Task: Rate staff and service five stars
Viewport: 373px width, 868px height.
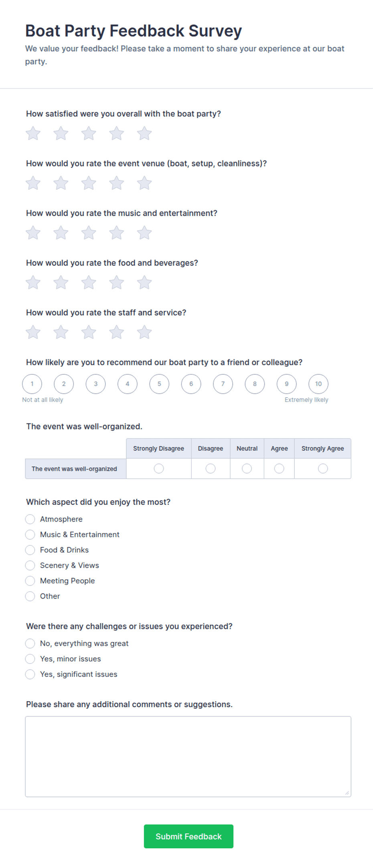Action: coord(144,332)
